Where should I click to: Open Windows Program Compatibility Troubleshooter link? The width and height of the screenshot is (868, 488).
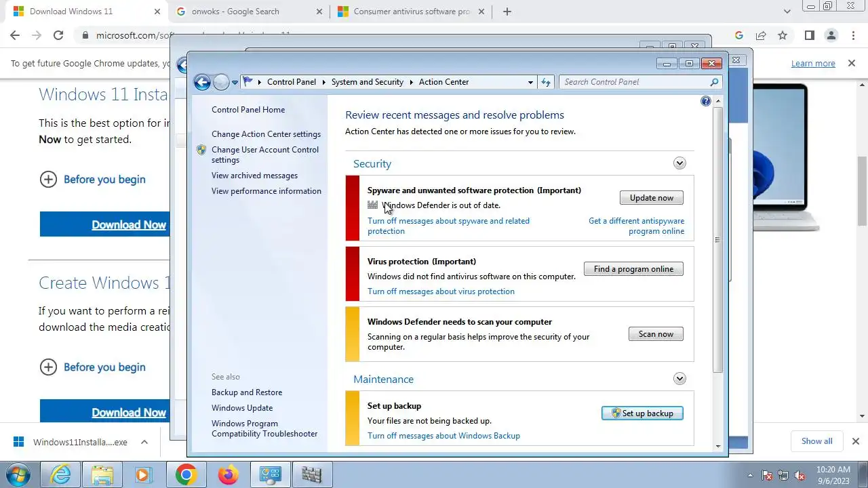pos(264,428)
